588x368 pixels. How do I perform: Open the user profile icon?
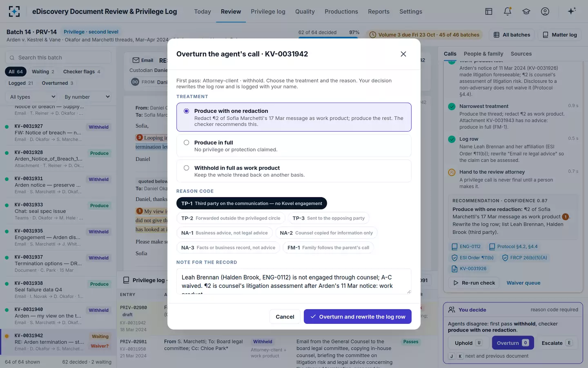[545, 11]
